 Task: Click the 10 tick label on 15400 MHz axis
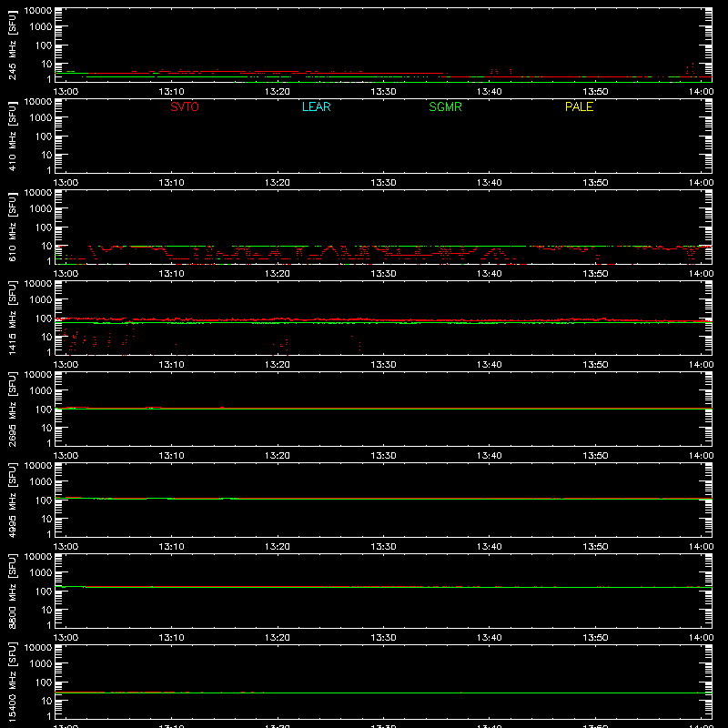point(46,701)
